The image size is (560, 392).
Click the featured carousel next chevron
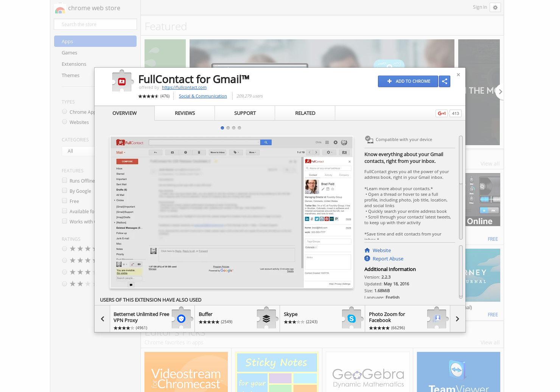click(500, 91)
